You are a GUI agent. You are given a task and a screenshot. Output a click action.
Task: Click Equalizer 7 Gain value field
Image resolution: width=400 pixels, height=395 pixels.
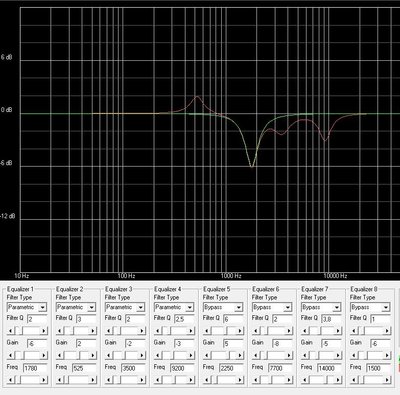click(x=331, y=344)
